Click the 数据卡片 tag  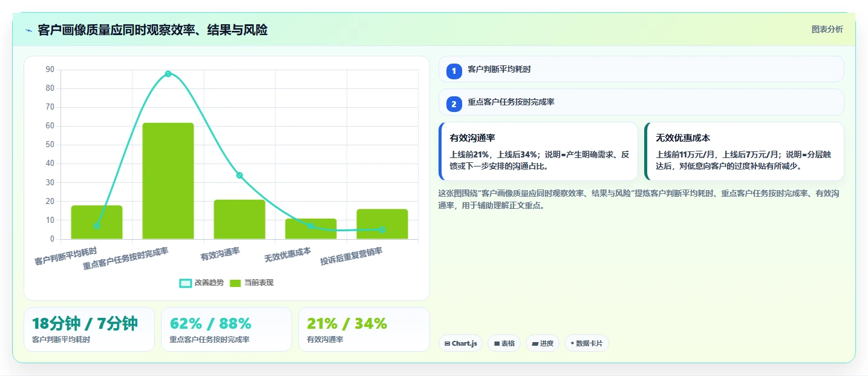click(x=586, y=343)
